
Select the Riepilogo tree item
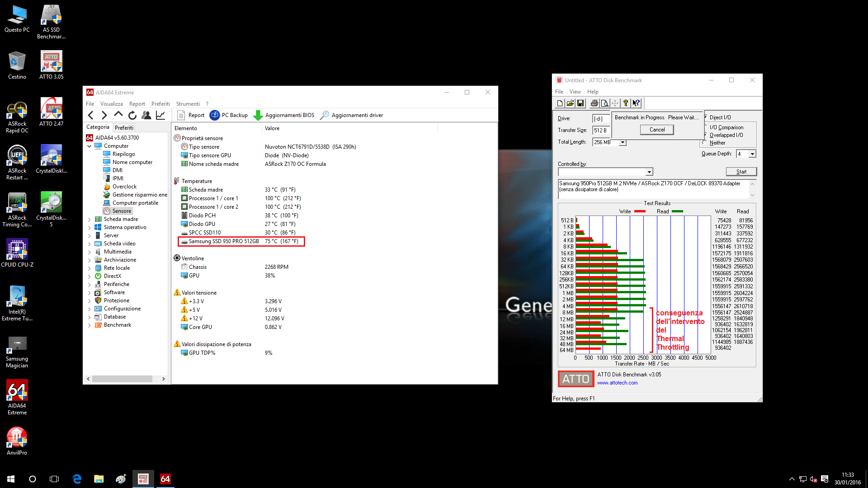[x=123, y=154]
